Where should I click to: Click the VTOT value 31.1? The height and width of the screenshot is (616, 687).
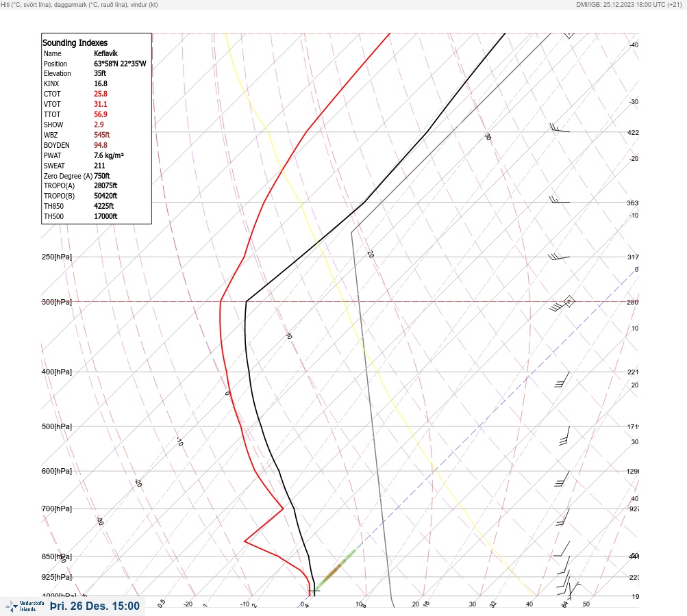point(100,104)
